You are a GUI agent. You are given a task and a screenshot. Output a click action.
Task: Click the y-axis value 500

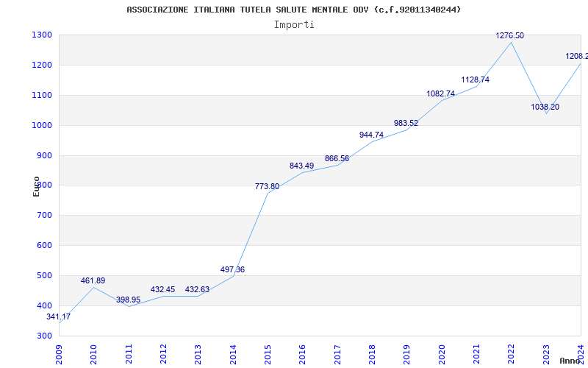tap(45, 275)
